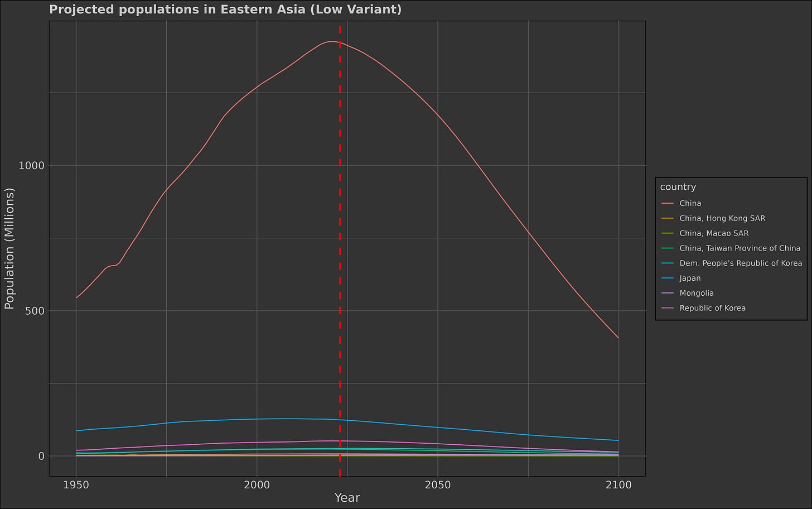Click the pink color key for Republic of Korea
This screenshot has height=509, width=812.
tap(668, 308)
